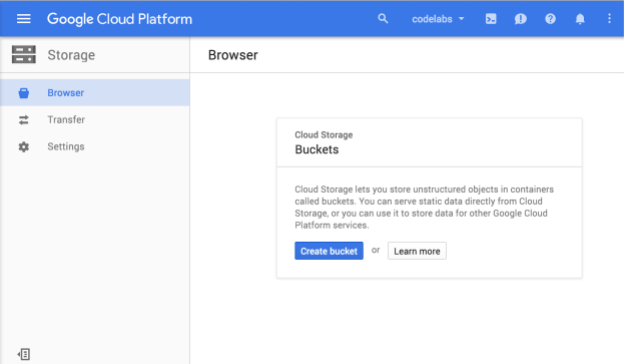Screen dimensions: 624x364
Task: Click the Transfer arrows icon
Action: point(23,120)
